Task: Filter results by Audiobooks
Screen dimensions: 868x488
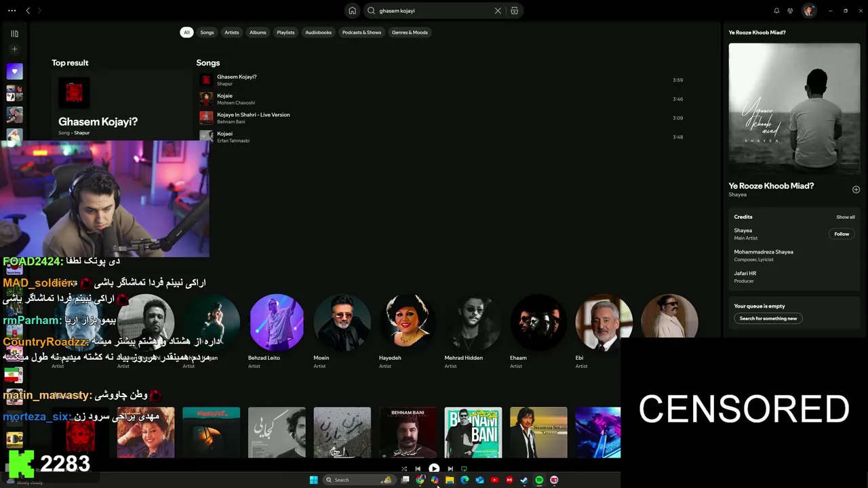Action: coord(318,33)
